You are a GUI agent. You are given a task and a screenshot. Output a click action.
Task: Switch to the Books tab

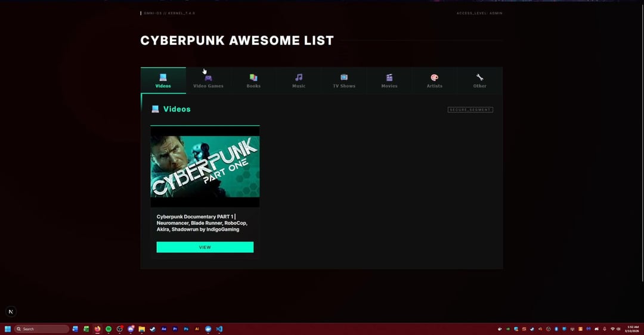[x=253, y=80]
